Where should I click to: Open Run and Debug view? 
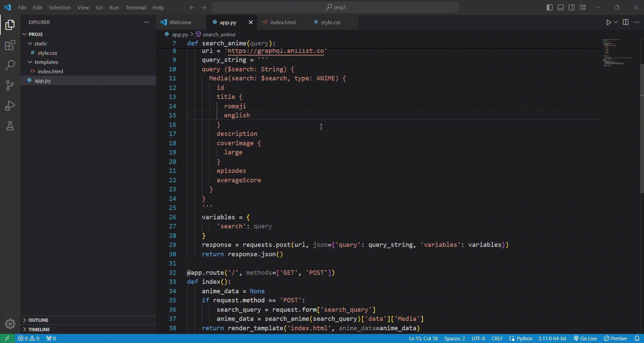[x=10, y=106]
